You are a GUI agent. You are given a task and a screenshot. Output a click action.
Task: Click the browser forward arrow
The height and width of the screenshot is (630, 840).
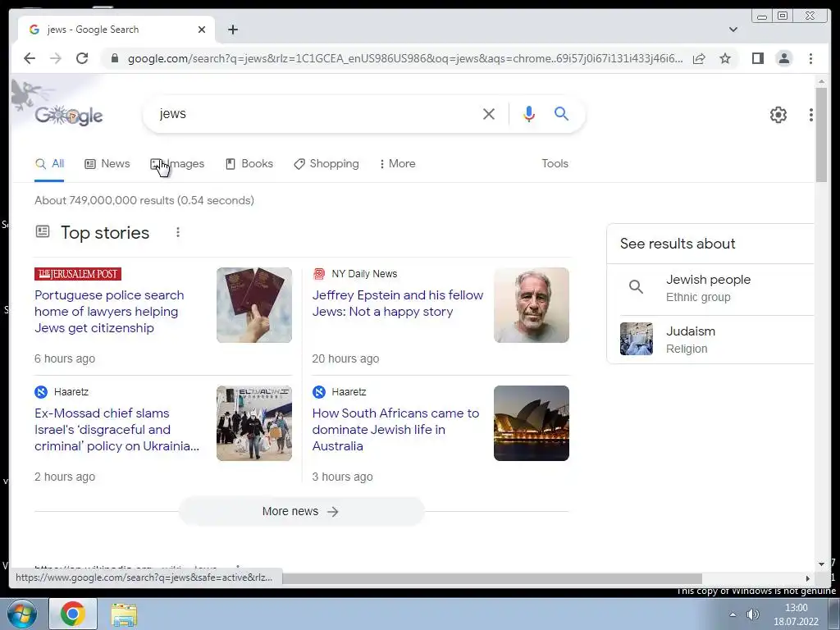[x=56, y=58]
